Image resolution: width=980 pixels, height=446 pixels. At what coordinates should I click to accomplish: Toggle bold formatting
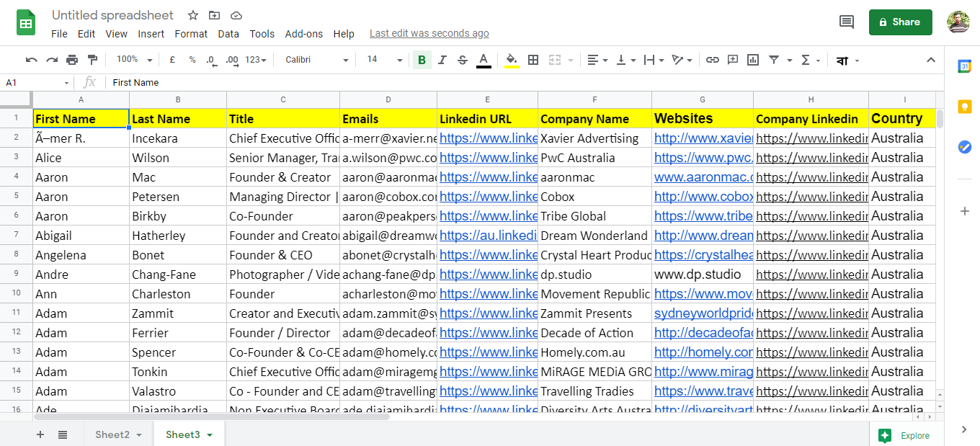pos(422,60)
